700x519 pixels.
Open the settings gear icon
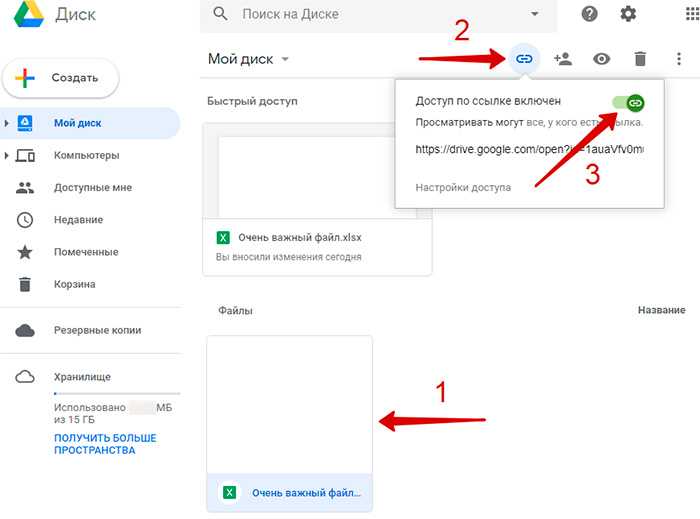[628, 14]
